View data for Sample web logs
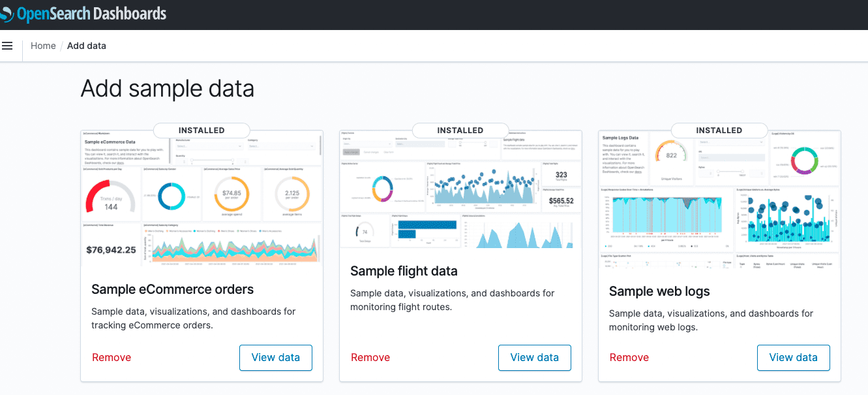Screen dimensions: 868x395 (793, 357)
